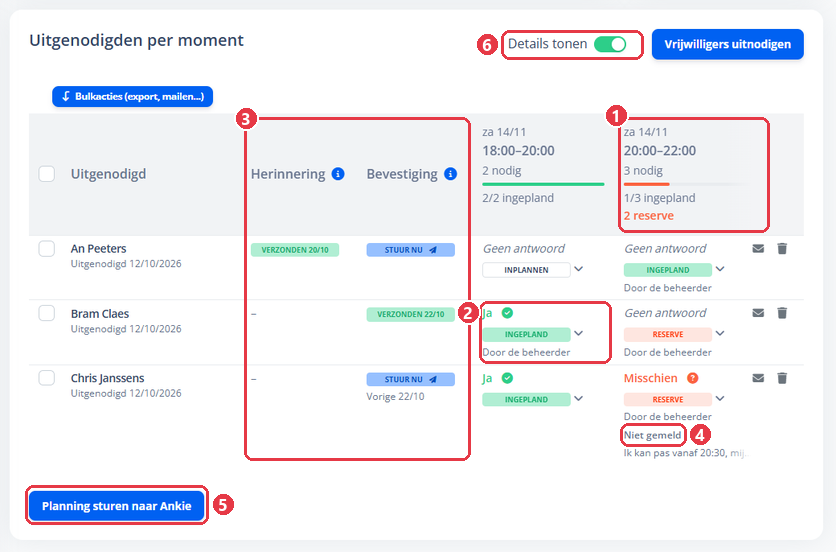Expand Bram Claes' Reserve status dropdown
Image resolution: width=836 pixels, height=552 pixels.
[x=720, y=334]
